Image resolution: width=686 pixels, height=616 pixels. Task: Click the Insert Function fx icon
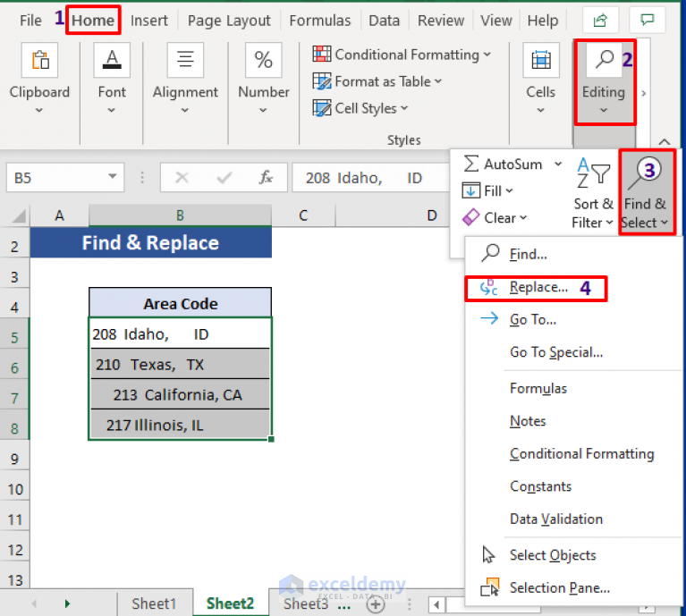(x=266, y=178)
